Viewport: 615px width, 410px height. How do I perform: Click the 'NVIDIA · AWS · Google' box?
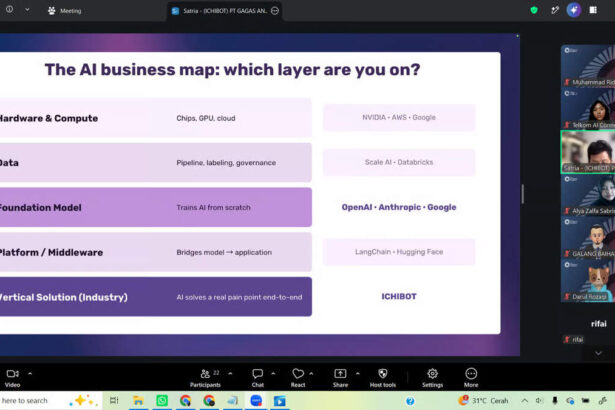399,117
